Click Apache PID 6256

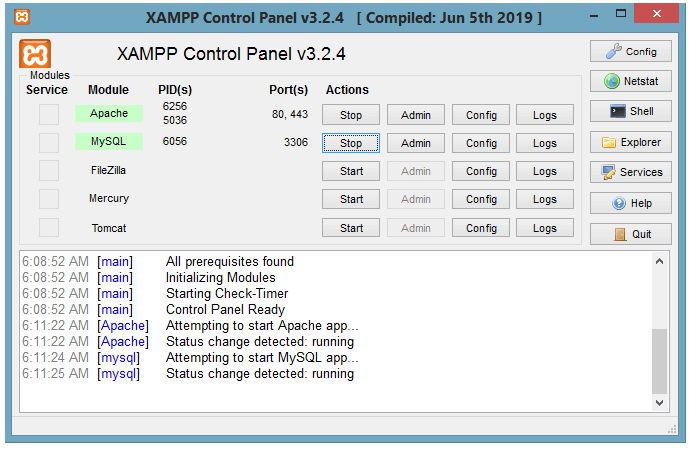click(175, 106)
